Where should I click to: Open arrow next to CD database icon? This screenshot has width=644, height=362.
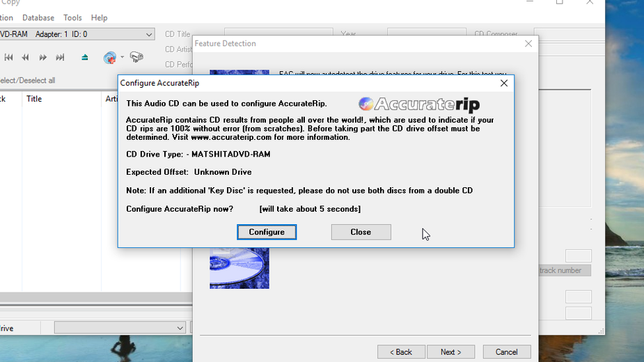pos(123,58)
